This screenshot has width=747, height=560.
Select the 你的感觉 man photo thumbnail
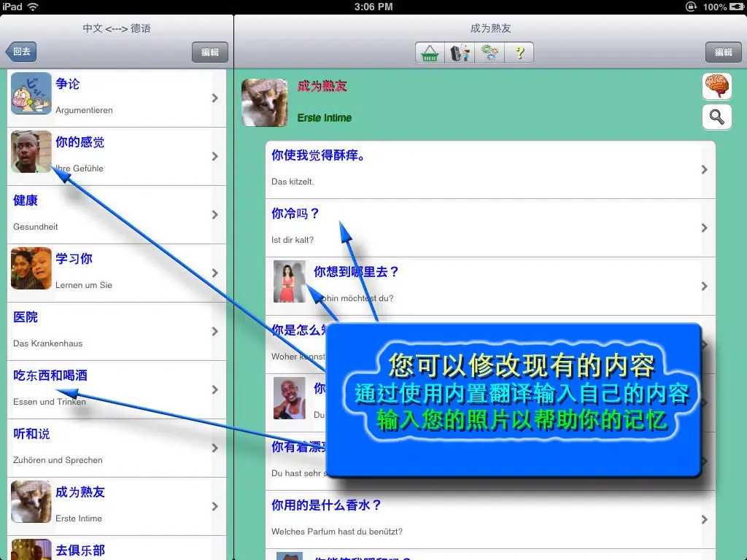[x=31, y=152]
